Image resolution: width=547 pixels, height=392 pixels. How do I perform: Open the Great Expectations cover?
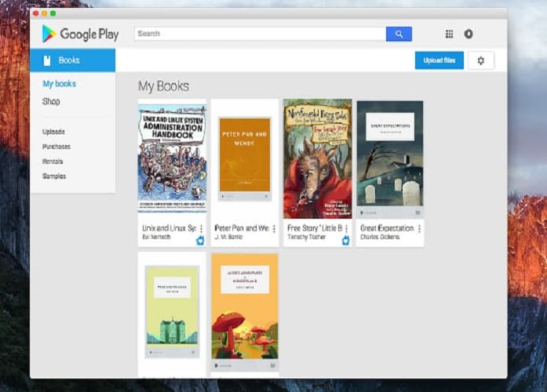[390, 159]
